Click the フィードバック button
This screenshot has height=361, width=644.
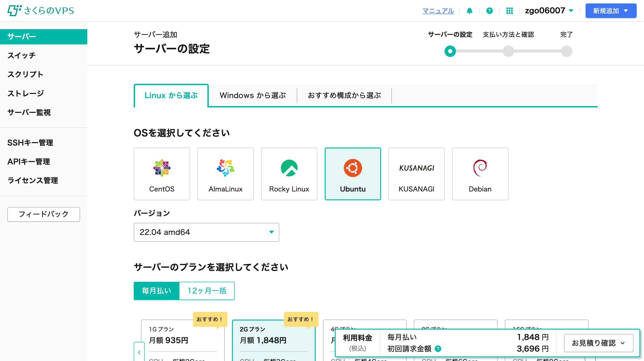[43, 214]
